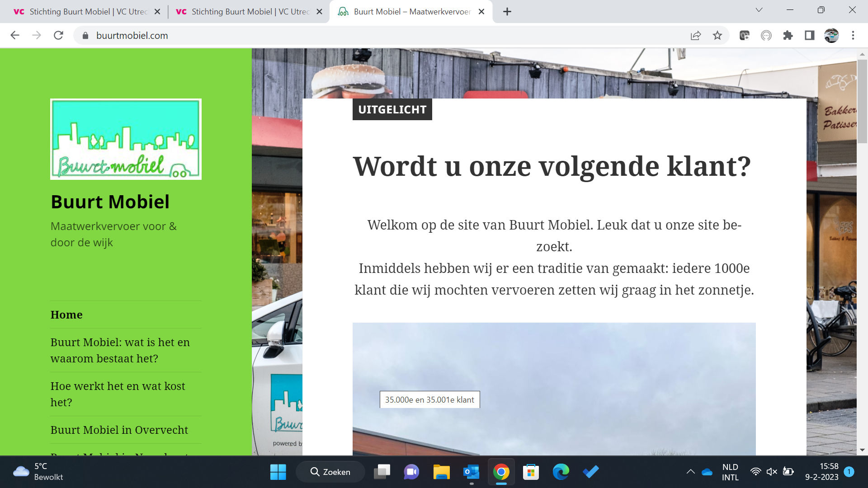Launch Microsoft Edge from the taskbar
Screen dimensions: 868x488
tap(560, 472)
